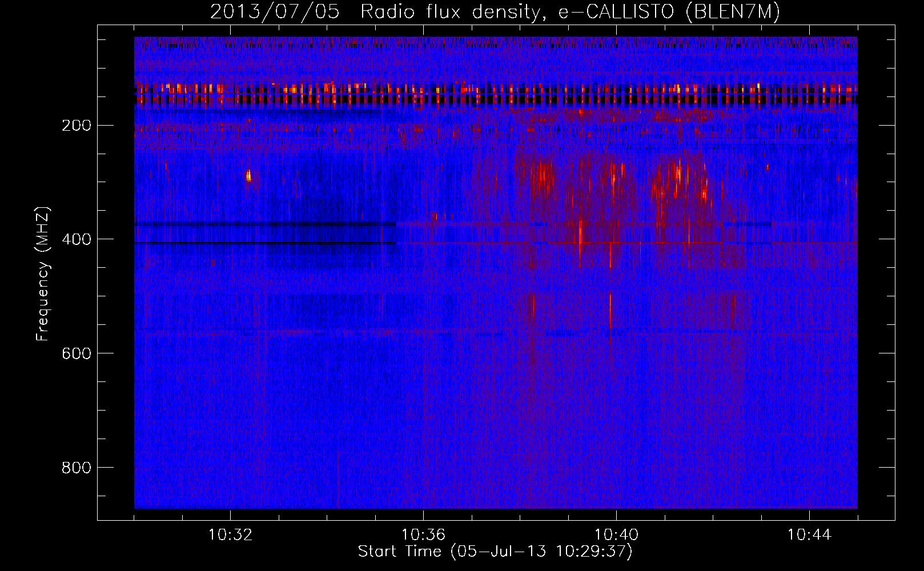Select the 10:32 time tick label
The width and height of the screenshot is (924, 571).
[x=230, y=535]
